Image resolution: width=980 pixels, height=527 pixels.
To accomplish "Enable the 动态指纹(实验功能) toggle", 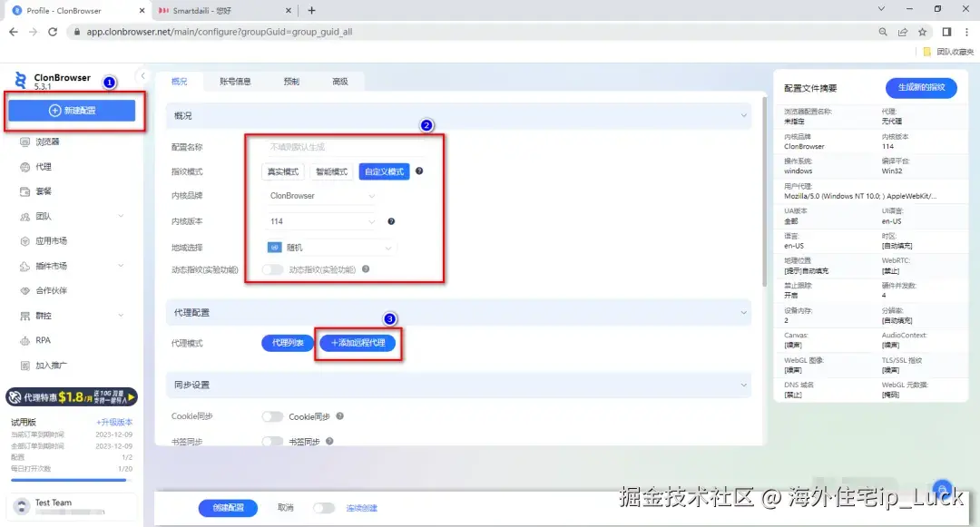I will (271, 268).
